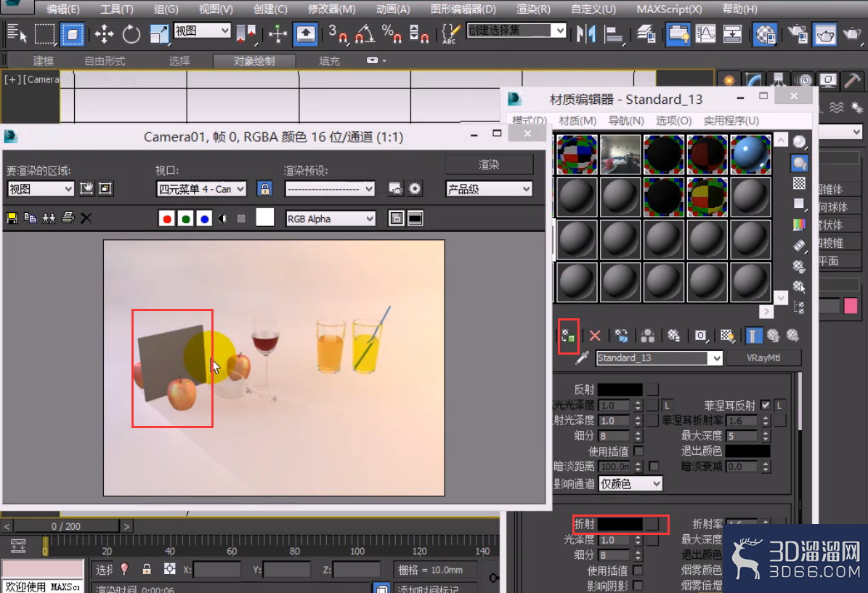This screenshot has width=868, height=593.
Task: Click the Go to Parent icon
Action: pyautogui.click(x=774, y=336)
